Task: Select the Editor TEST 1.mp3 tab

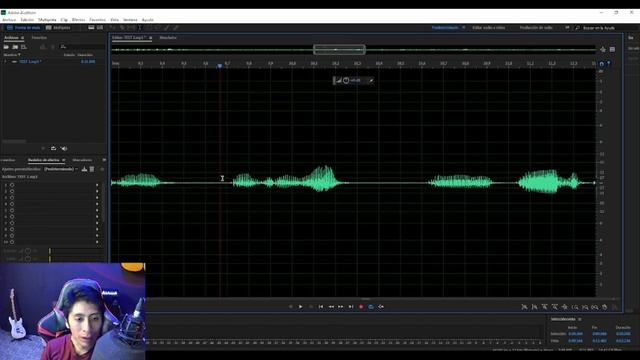Action: (129, 38)
